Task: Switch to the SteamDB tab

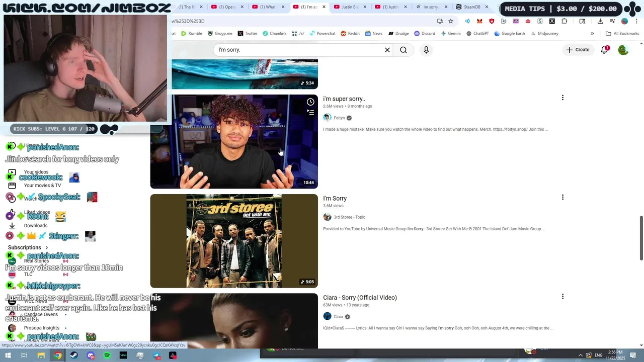Action: click(471, 7)
